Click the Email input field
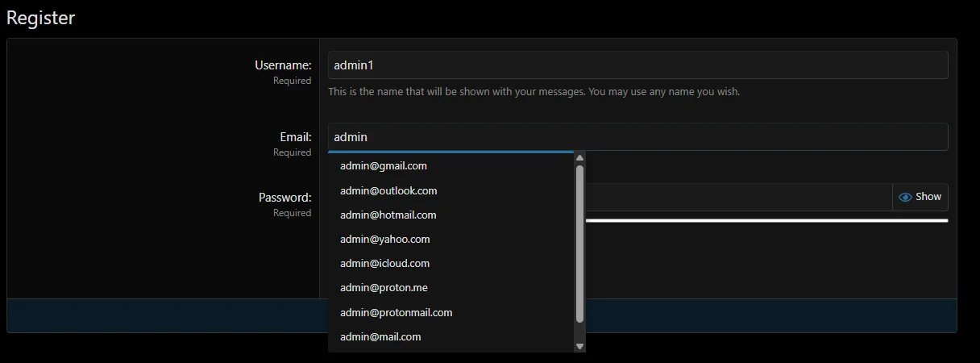Viewport: 980px width, 363px height. pos(637,137)
